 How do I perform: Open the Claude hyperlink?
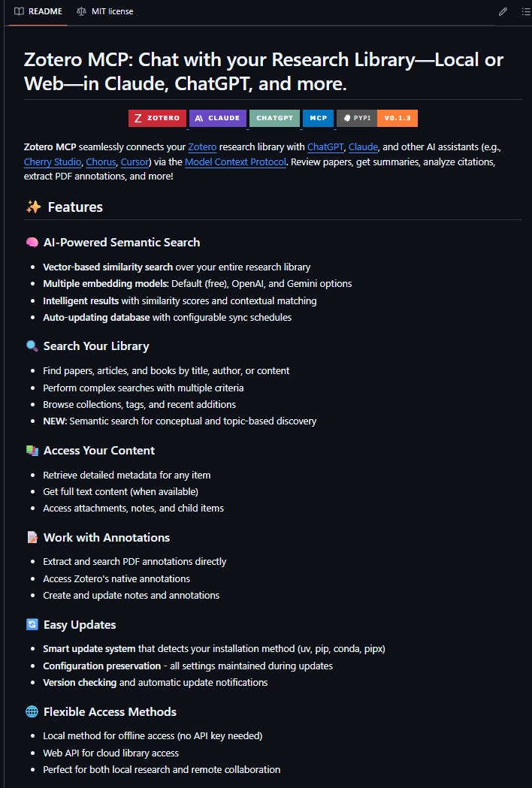pyautogui.click(x=363, y=147)
